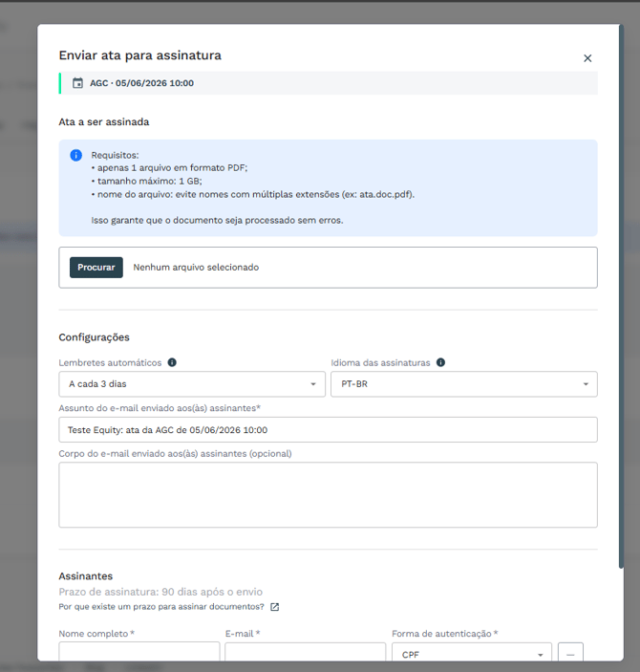The width and height of the screenshot is (640, 672).
Task: Click the Nome completo input field
Action: (x=139, y=652)
